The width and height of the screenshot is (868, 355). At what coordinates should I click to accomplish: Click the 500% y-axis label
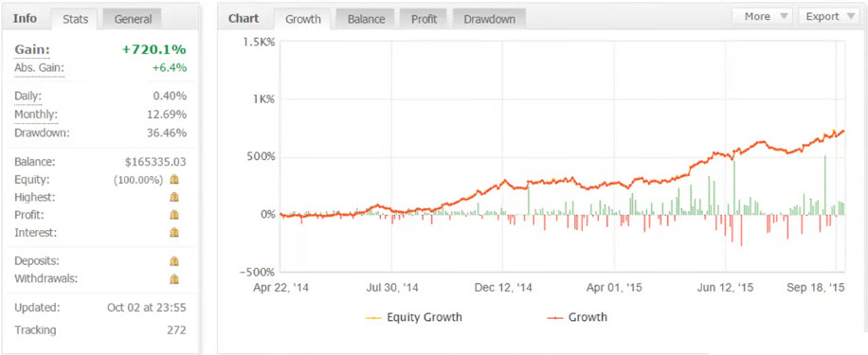pyautogui.click(x=262, y=156)
